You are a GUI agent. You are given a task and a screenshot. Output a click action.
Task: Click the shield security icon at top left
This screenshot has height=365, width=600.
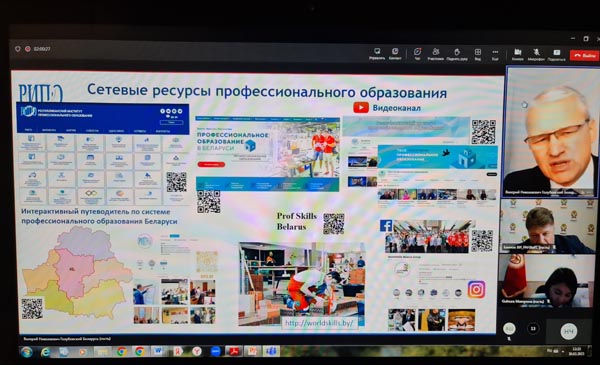point(18,49)
